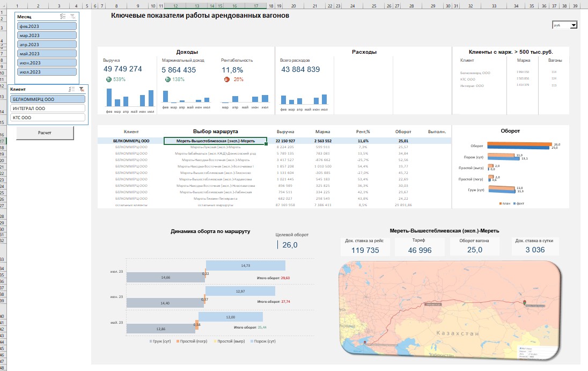The image size is (588, 371).
Task: Toggle multi-select in the Клиент slicer
Action: 71,90
